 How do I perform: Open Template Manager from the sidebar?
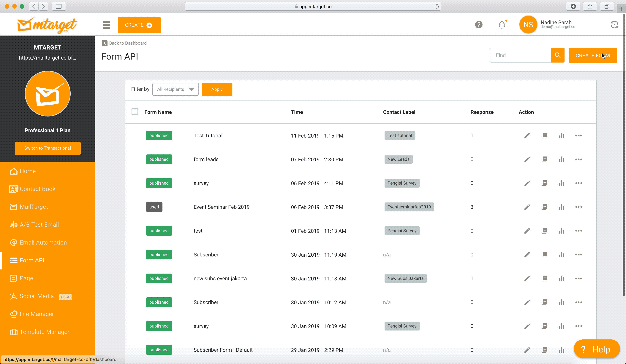[44, 332]
